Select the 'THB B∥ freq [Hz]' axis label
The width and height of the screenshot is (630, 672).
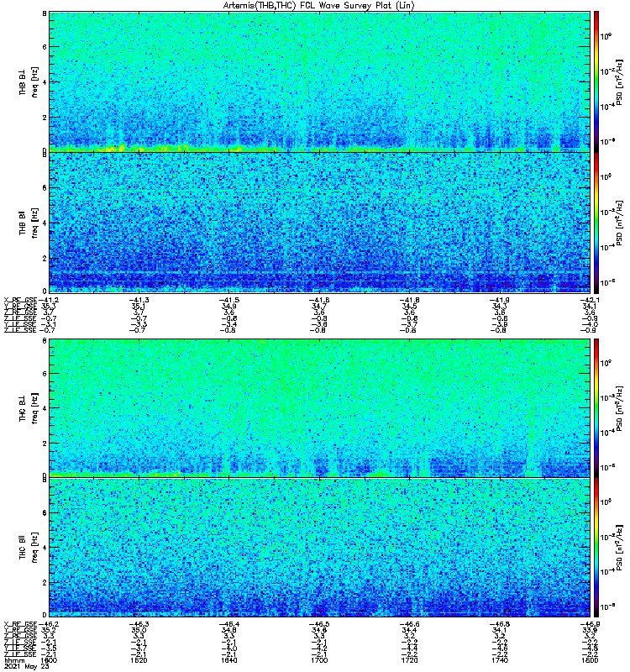pos(28,223)
